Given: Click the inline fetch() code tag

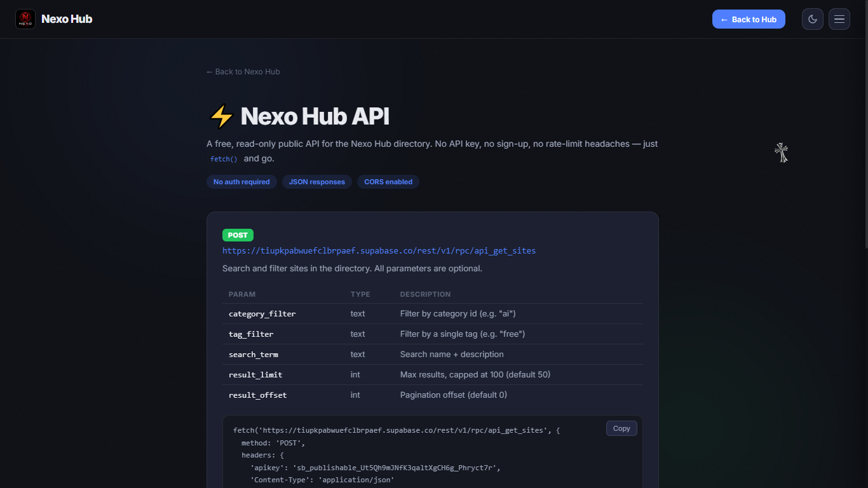Looking at the screenshot, I should [224, 159].
